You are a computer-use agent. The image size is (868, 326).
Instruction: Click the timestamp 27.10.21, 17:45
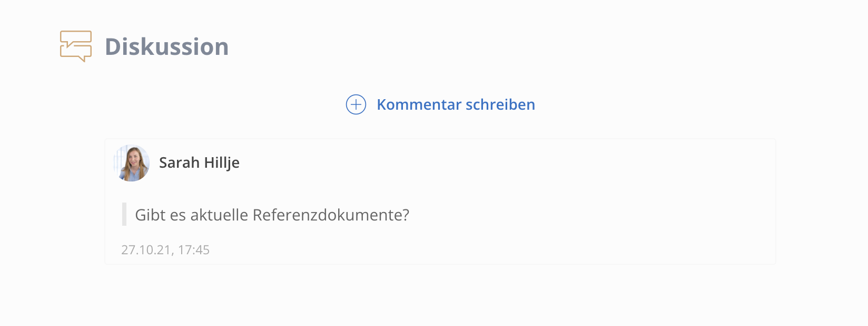165,250
